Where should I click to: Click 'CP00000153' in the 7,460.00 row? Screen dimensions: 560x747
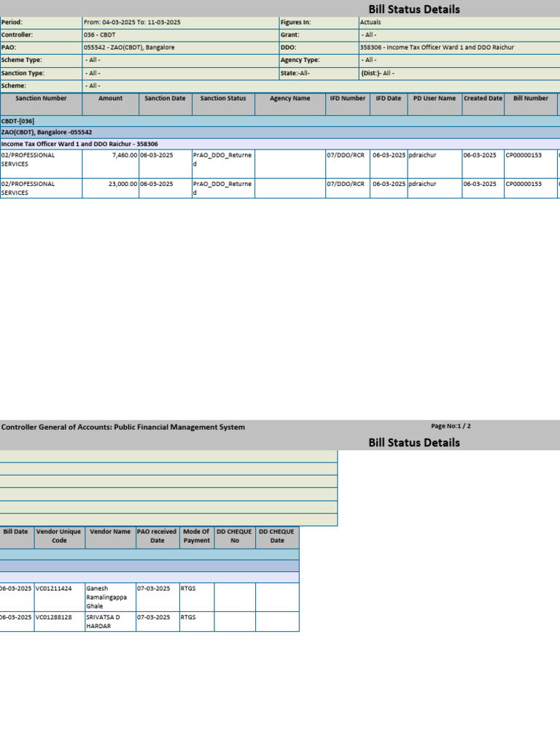[524, 155]
